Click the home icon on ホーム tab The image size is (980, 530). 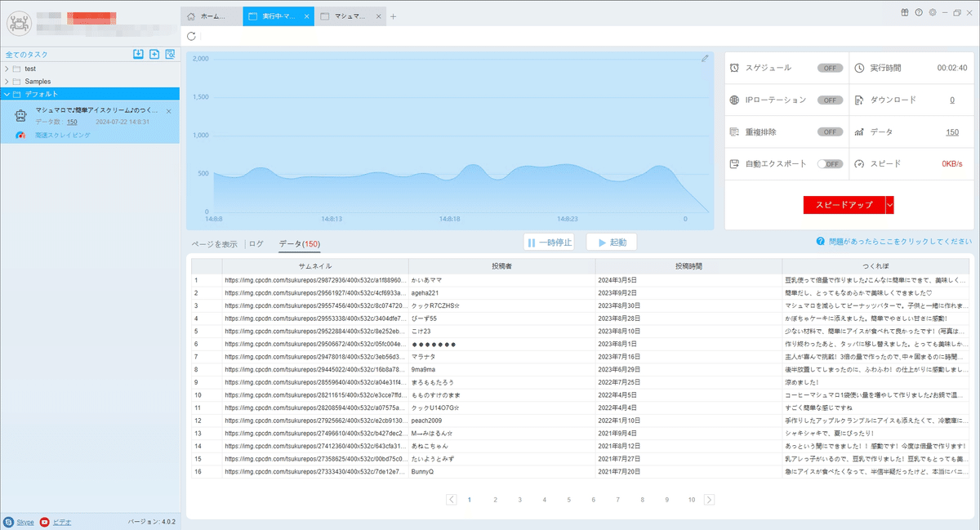coord(191,16)
